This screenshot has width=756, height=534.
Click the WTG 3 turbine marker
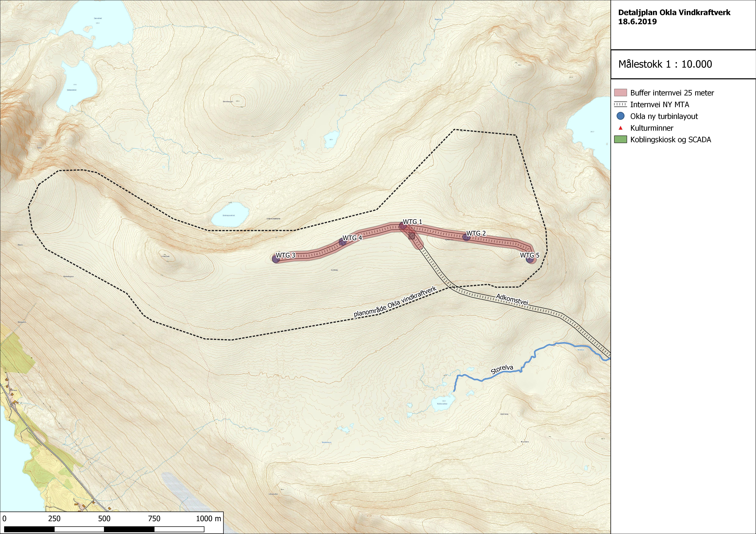276,259
